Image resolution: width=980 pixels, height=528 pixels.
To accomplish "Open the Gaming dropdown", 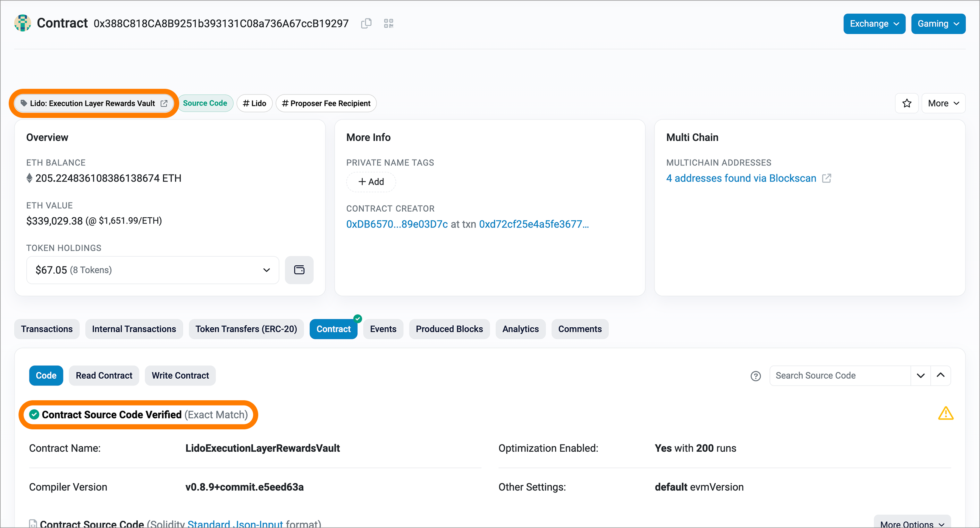I will [x=938, y=24].
